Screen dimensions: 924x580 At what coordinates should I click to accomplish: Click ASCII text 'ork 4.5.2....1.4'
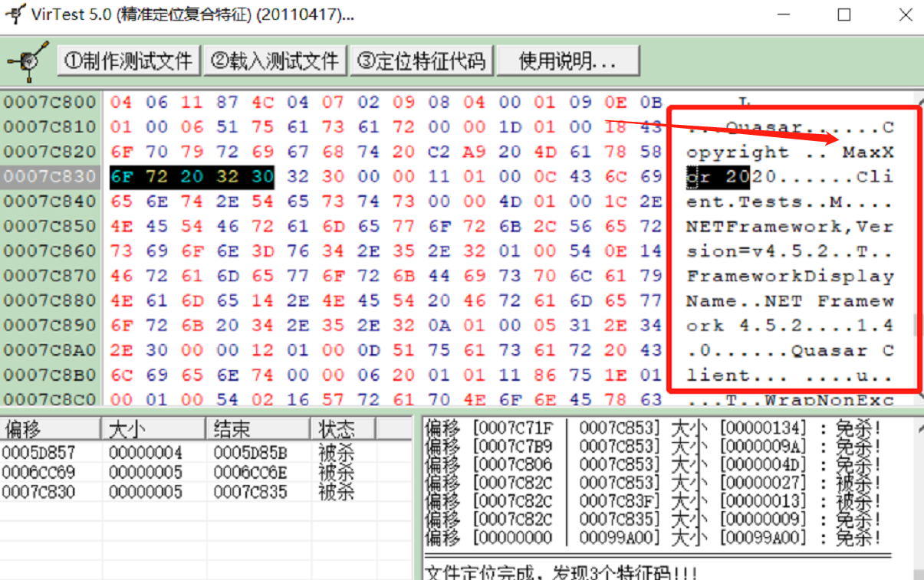(x=790, y=326)
